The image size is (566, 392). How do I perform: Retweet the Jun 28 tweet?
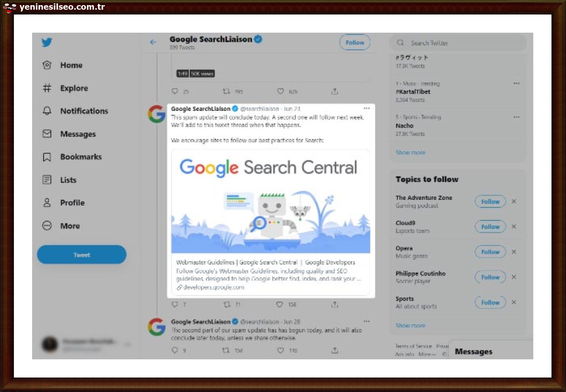226,350
